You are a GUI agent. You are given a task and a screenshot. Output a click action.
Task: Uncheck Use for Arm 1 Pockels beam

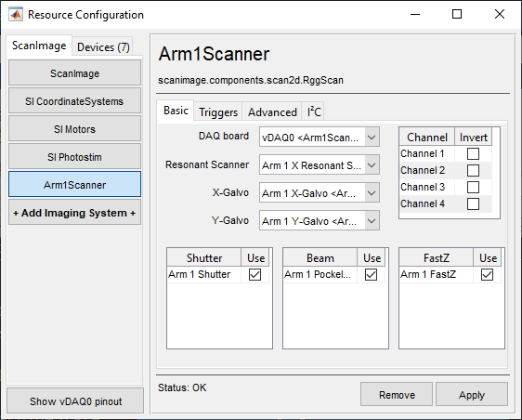coord(371,274)
